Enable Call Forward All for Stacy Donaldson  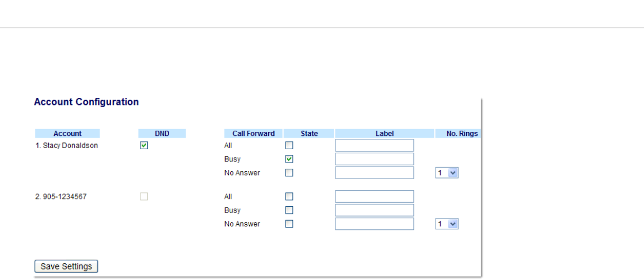point(289,146)
